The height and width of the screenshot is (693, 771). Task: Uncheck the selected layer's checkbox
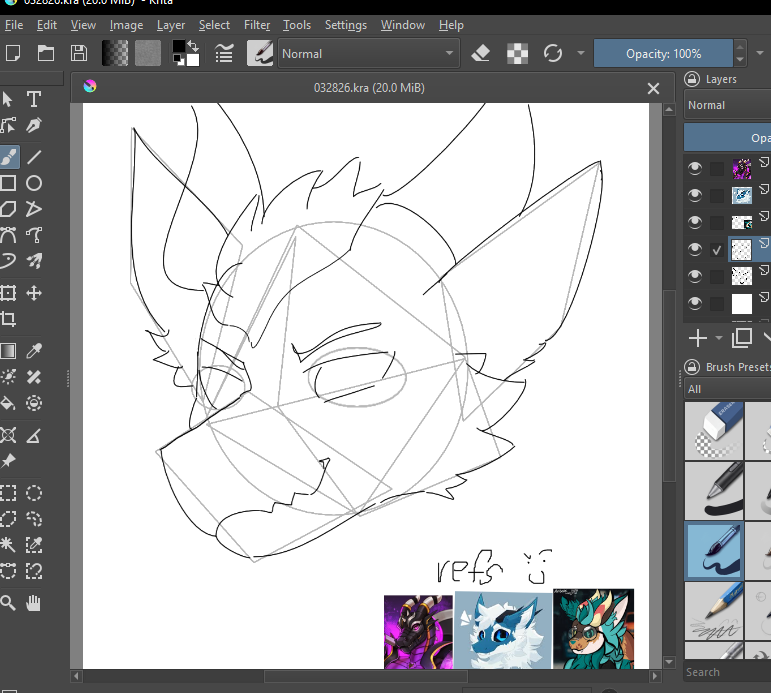[717, 250]
